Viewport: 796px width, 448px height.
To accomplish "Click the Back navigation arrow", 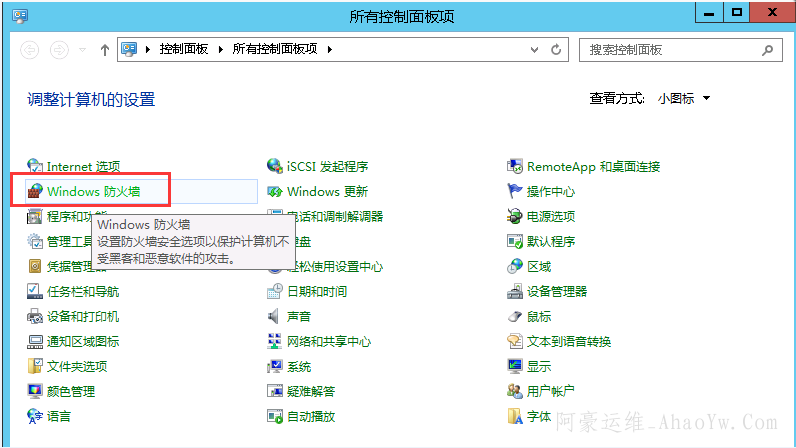I will (29, 50).
